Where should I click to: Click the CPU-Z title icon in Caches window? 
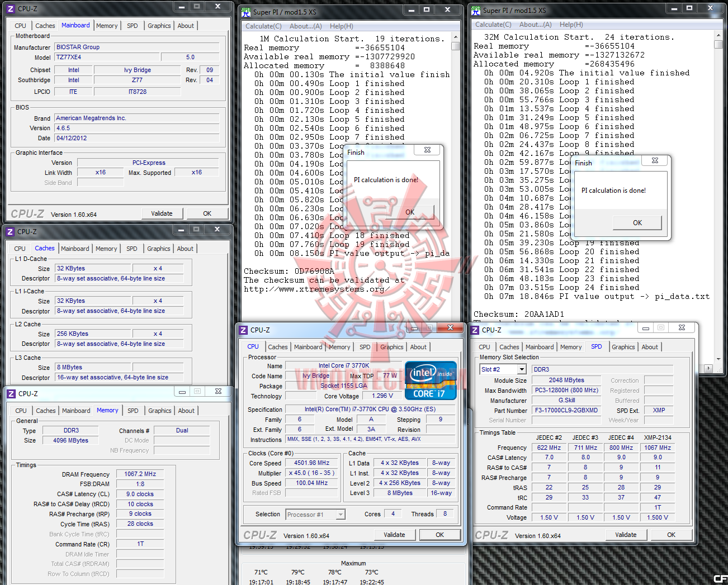(x=10, y=231)
